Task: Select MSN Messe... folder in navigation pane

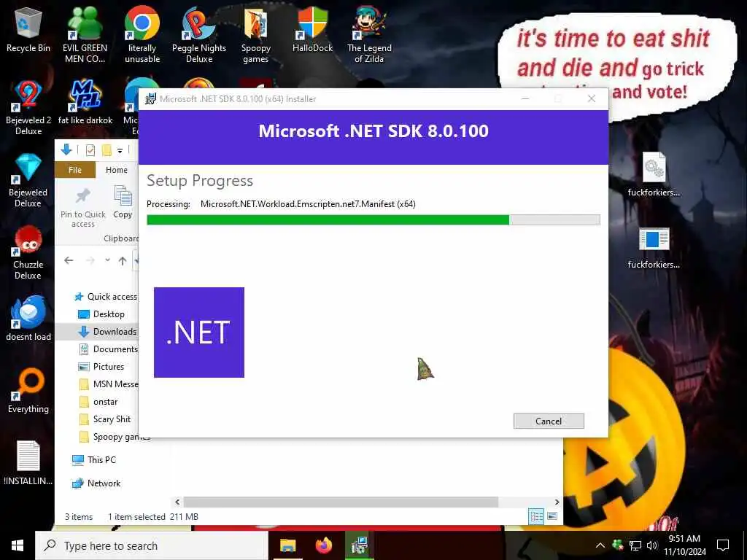Action: pyautogui.click(x=108, y=384)
